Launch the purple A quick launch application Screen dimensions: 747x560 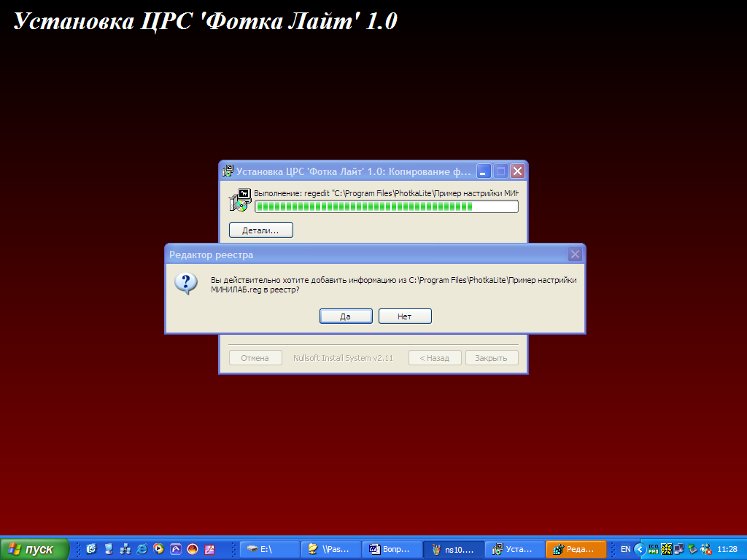tap(176, 549)
